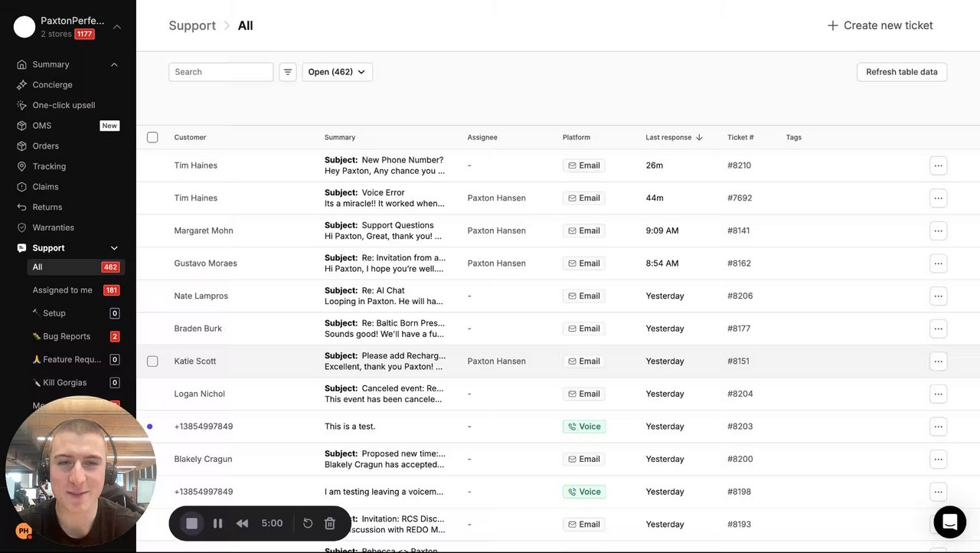Click the Concierge sparkle icon
Screen dimensions: 980x553
(22, 85)
